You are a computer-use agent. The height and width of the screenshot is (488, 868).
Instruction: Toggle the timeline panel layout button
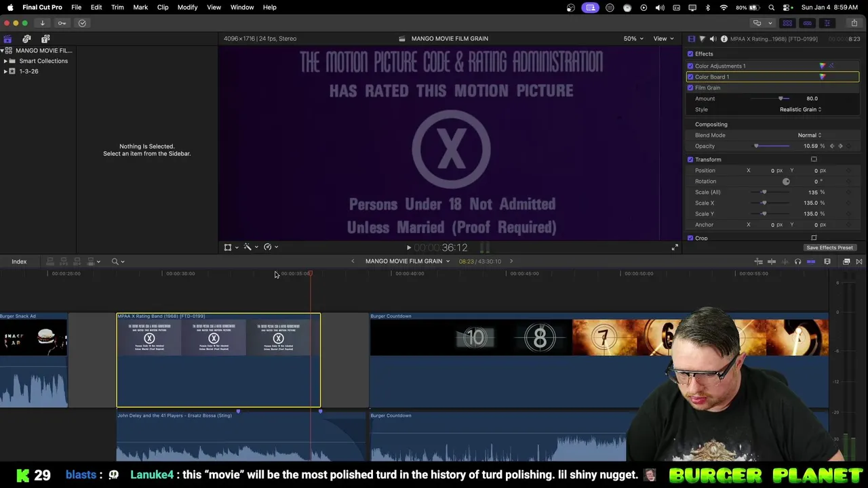point(807,23)
